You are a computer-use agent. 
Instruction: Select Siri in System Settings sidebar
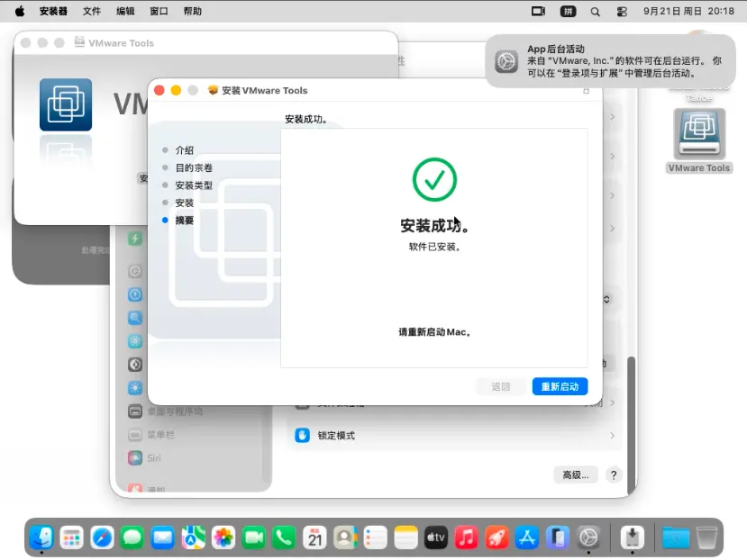pyautogui.click(x=154, y=458)
